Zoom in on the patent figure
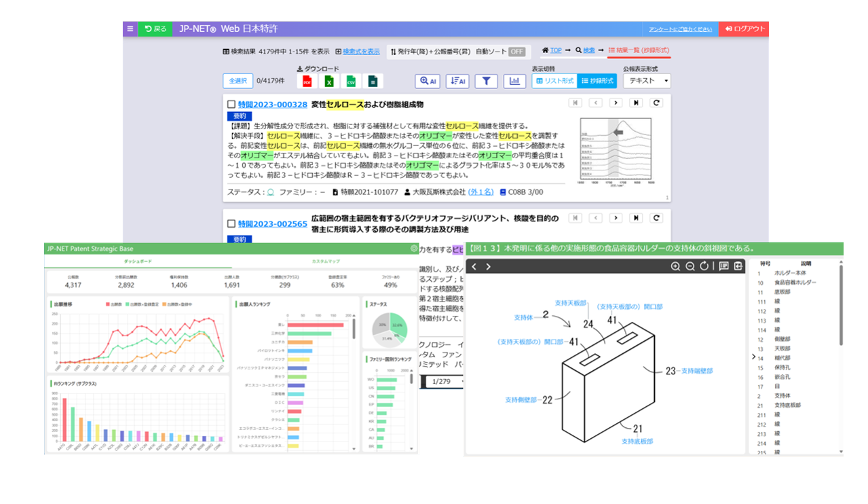The width and height of the screenshot is (868, 504). click(x=676, y=266)
